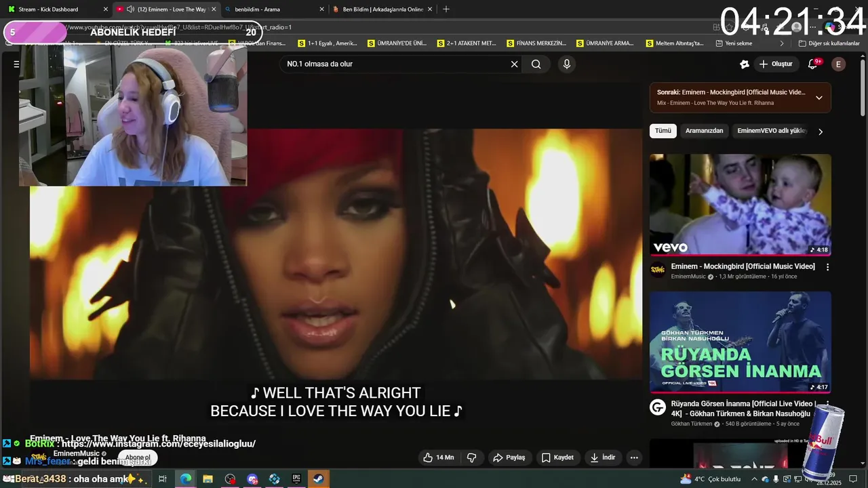Click the Rüyanda Görsen İnanma thumbnail
868x488 pixels.
point(741,342)
